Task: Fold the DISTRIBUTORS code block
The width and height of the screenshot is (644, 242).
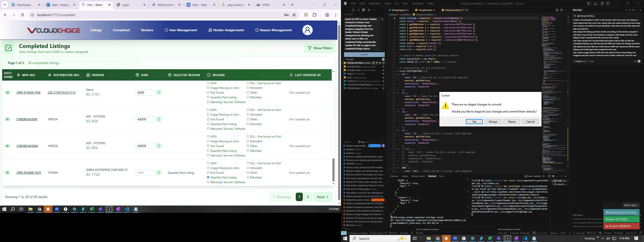Action: [x=398, y=71]
